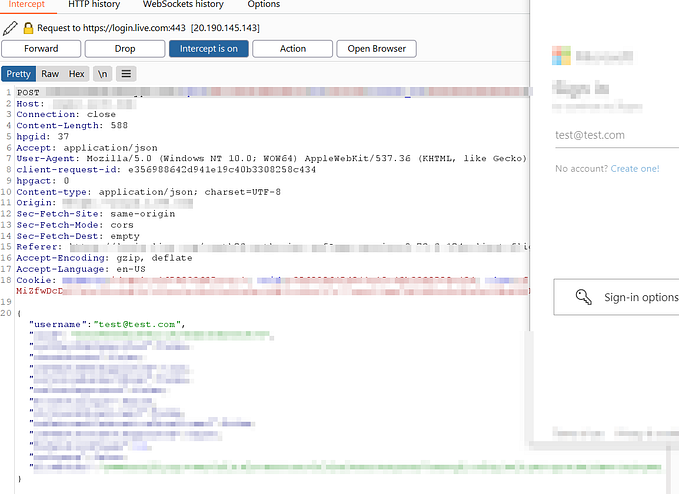Click the Content-type header line
This screenshot has width=679, height=494.
tap(149, 192)
